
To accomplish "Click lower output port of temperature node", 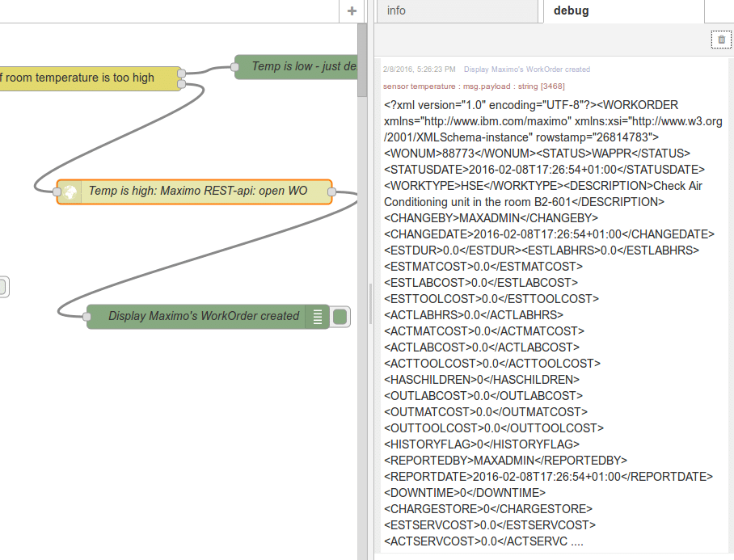I will tap(182, 84).
